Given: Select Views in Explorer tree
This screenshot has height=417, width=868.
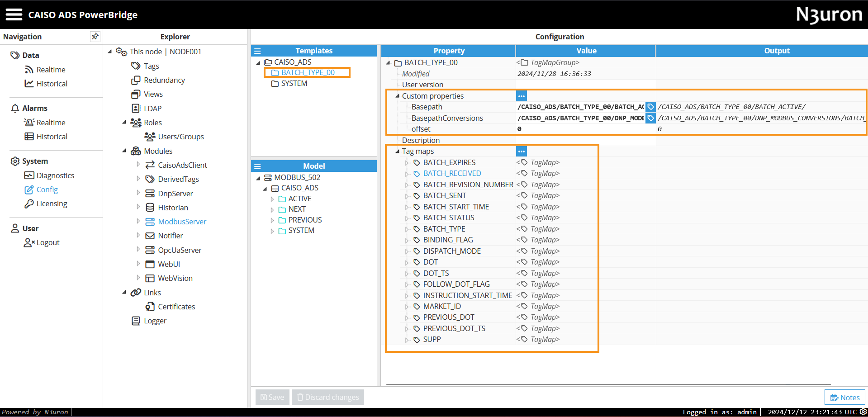Looking at the screenshot, I should point(147,94).
